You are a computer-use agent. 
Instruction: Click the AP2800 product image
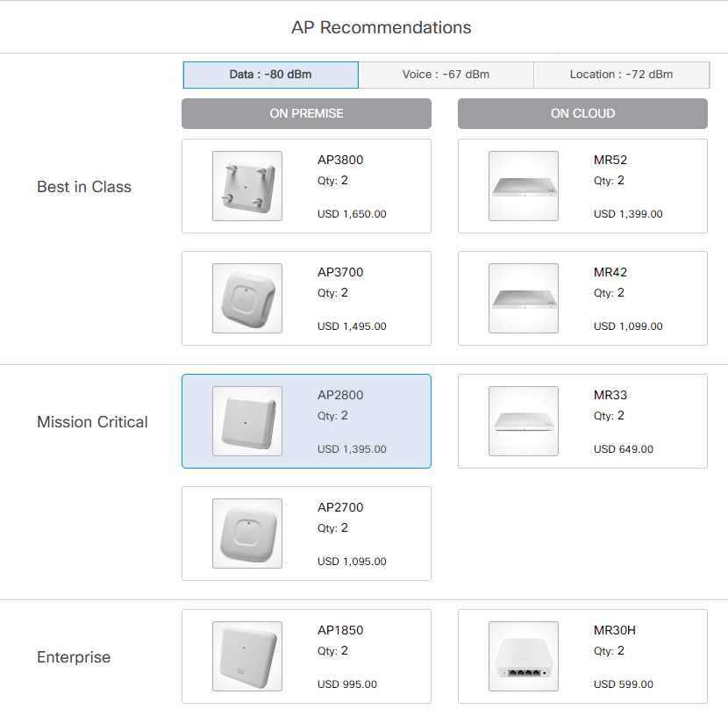point(246,421)
